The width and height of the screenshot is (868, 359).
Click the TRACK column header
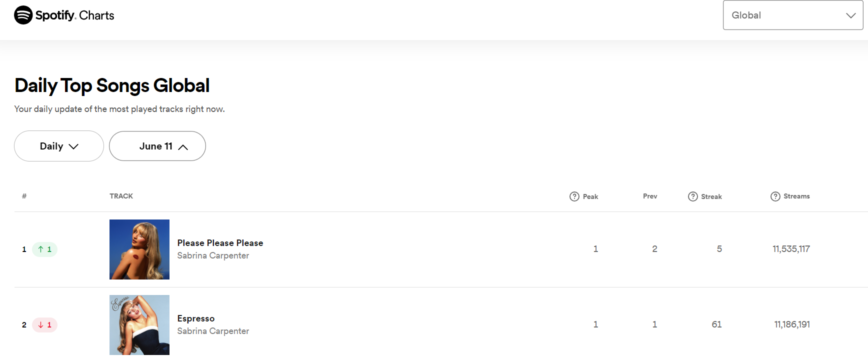click(121, 196)
